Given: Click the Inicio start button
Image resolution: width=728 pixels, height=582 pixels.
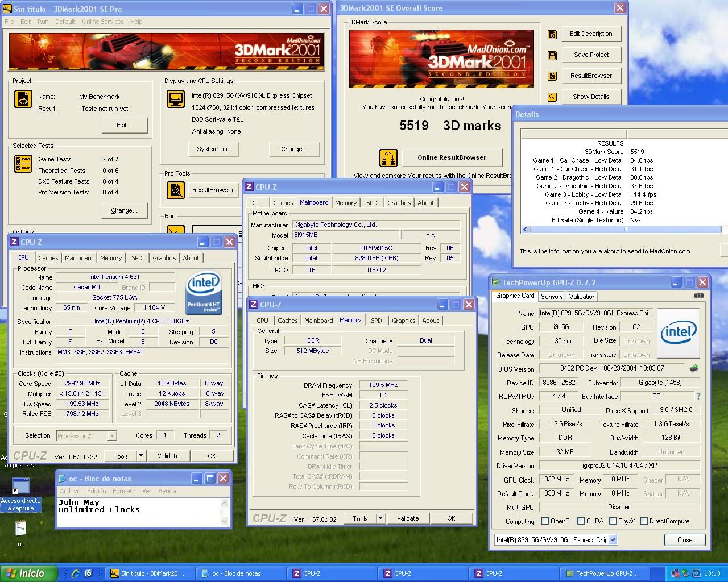Looking at the screenshot, I should pos(28,573).
